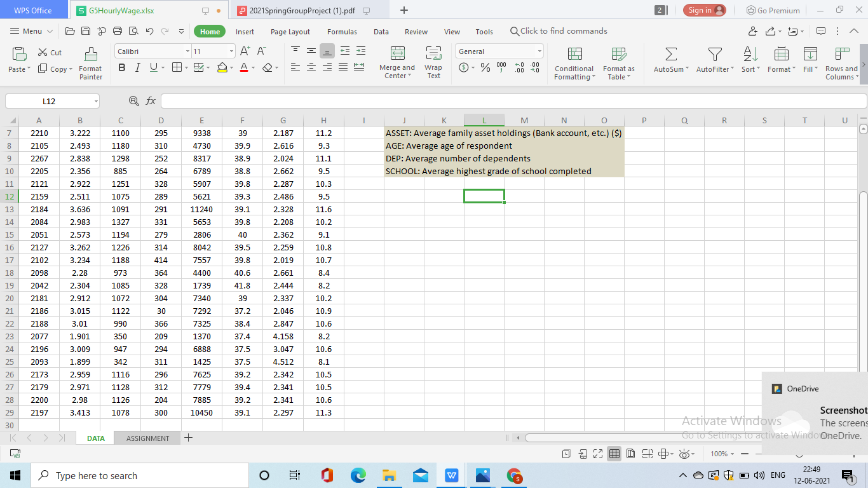Open the Insert ribbon tab
The height and width of the screenshot is (488, 868).
coord(245,32)
